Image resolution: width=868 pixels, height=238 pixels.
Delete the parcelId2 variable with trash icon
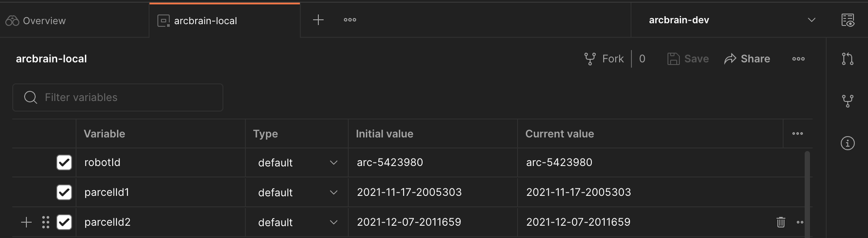[780, 222]
